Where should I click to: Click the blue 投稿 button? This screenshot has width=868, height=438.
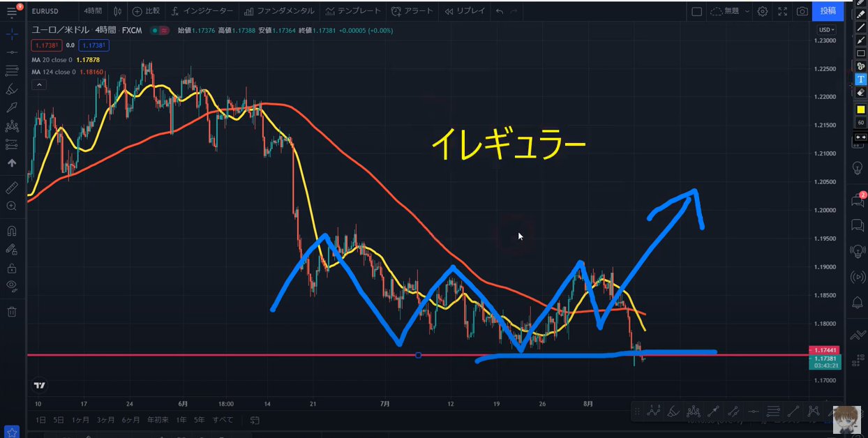(828, 10)
